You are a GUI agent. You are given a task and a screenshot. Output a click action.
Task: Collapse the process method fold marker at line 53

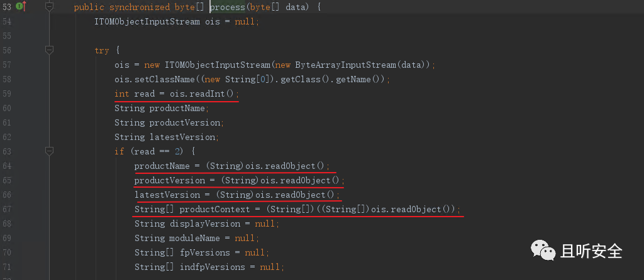click(49, 6)
